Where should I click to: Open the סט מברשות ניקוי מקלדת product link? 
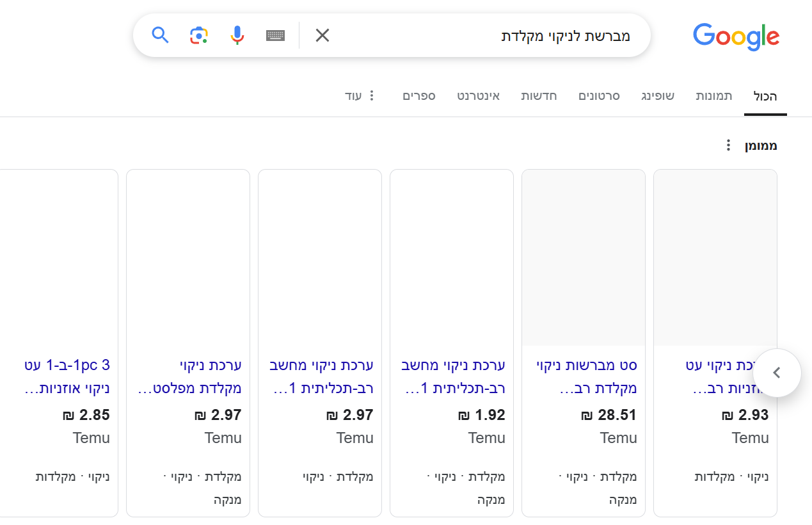(583, 373)
